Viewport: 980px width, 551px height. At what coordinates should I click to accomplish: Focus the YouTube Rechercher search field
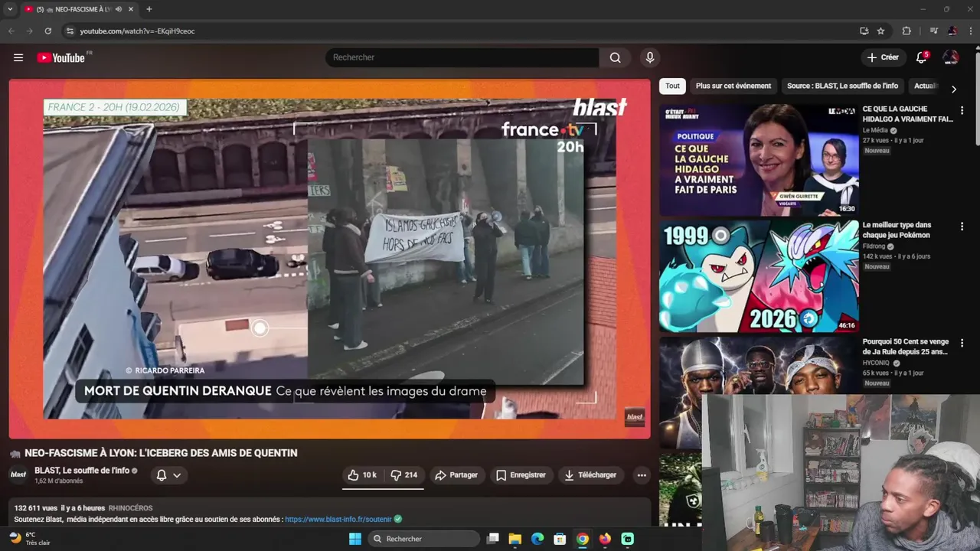point(462,57)
